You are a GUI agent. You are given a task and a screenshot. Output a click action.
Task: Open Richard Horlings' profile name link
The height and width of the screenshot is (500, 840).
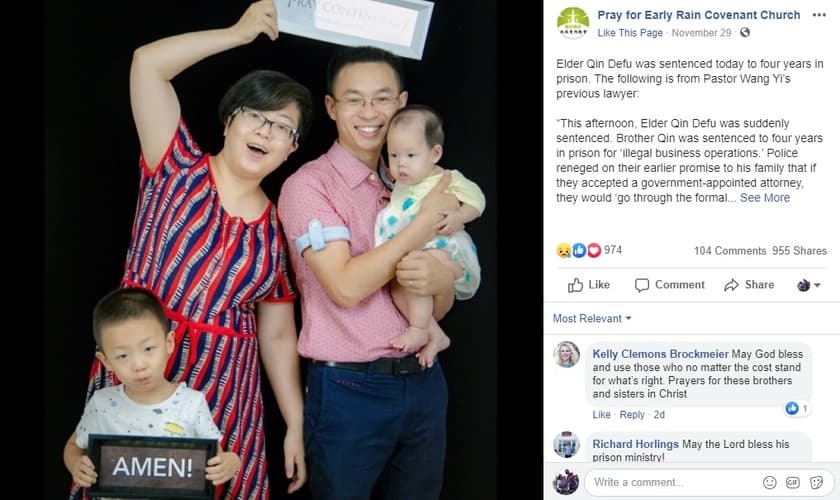click(x=635, y=444)
